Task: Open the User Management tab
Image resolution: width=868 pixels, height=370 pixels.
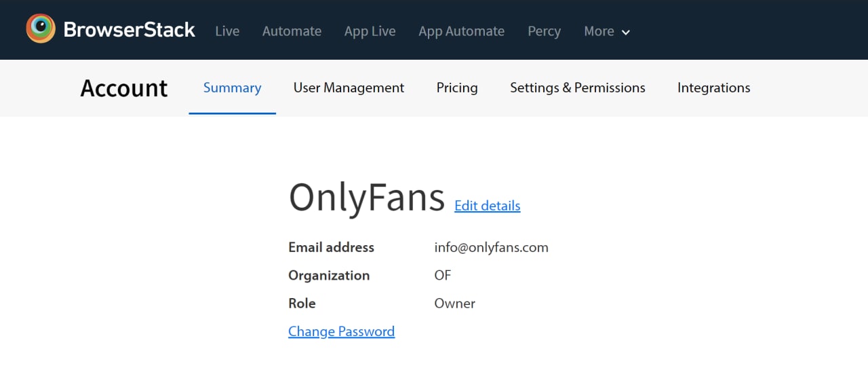Action: tap(349, 88)
